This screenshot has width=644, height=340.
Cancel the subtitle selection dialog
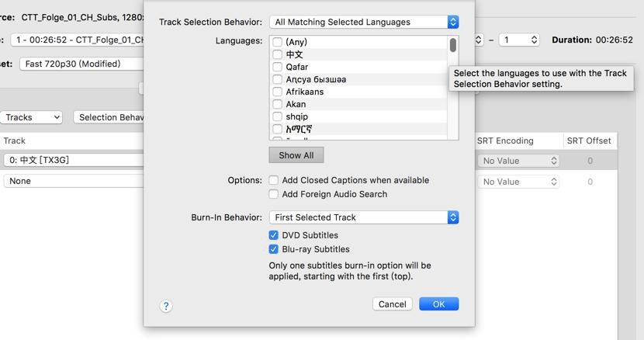click(392, 304)
